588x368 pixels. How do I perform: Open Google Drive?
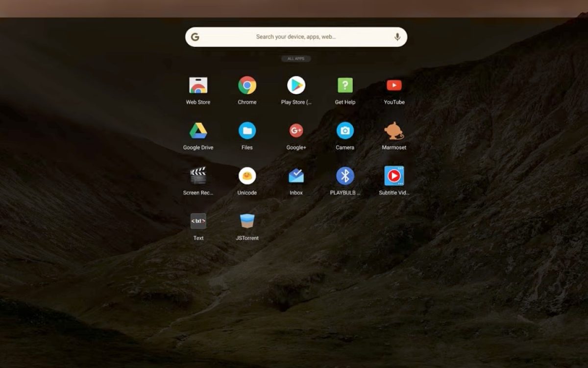[x=198, y=132]
